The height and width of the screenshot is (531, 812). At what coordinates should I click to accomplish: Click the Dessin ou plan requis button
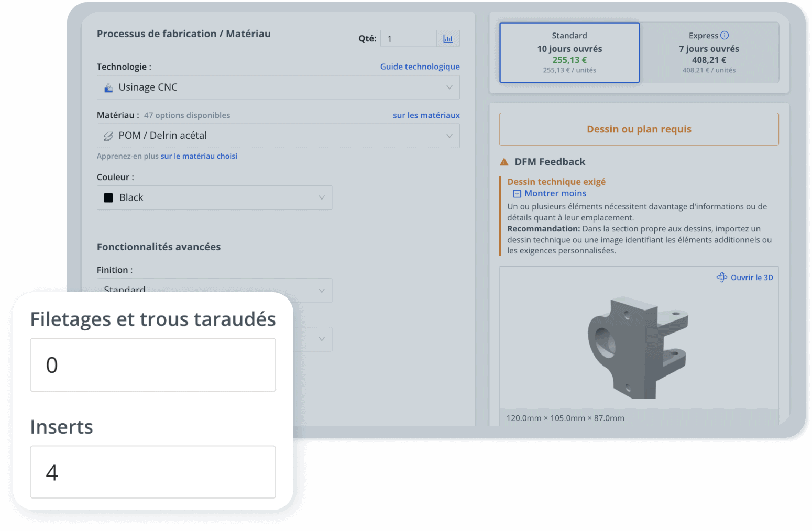639,129
